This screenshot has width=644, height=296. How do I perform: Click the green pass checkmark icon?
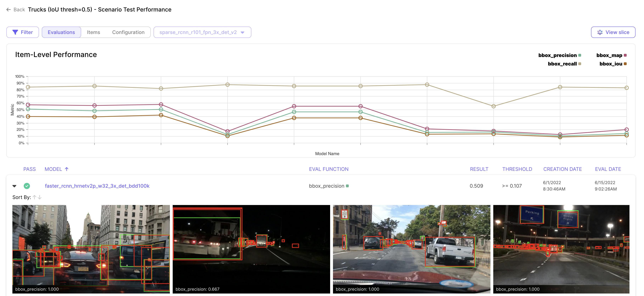(x=27, y=186)
